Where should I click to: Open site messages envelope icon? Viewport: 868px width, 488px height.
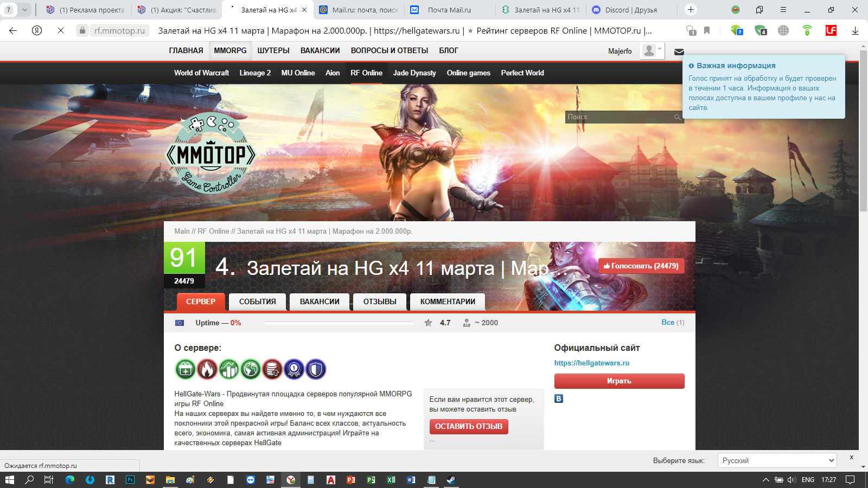point(679,52)
